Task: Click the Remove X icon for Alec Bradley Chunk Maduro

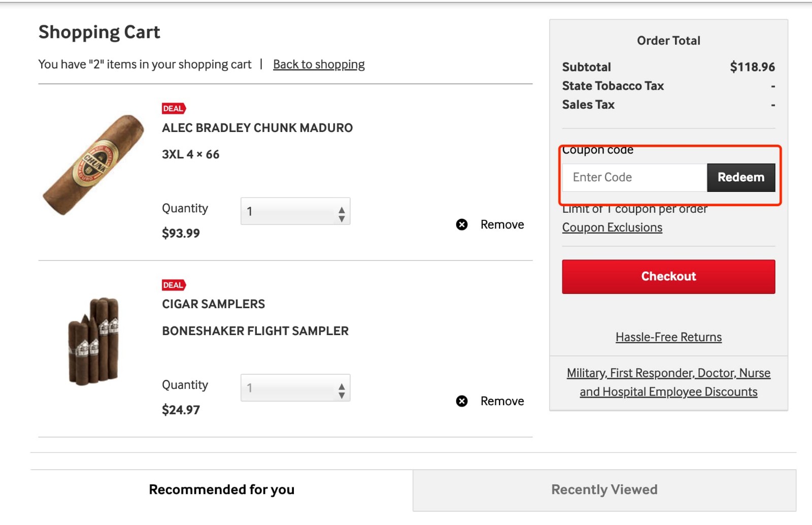Action: [462, 224]
